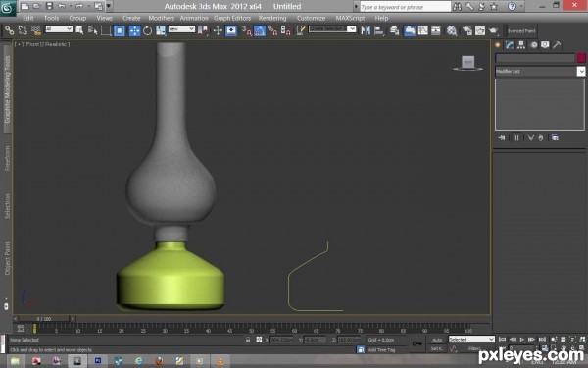Open the Modifiers menu
Viewport: 588px width, 368px height.
point(162,18)
